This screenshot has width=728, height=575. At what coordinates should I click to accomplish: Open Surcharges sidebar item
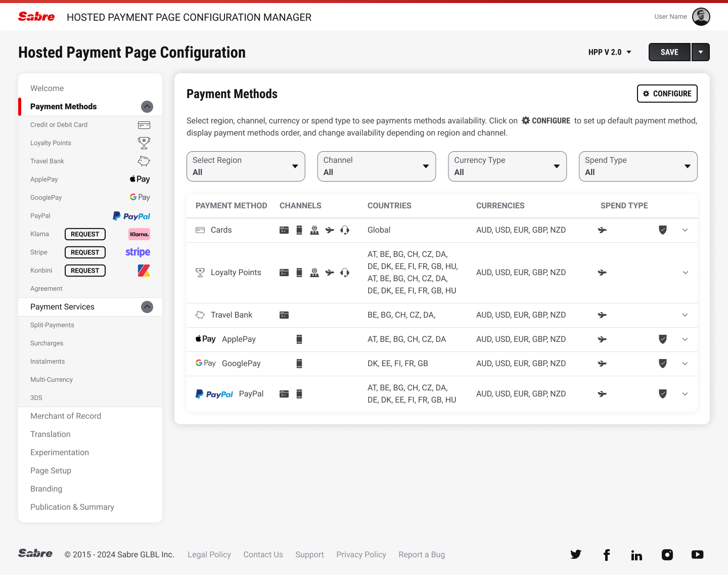(47, 343)
